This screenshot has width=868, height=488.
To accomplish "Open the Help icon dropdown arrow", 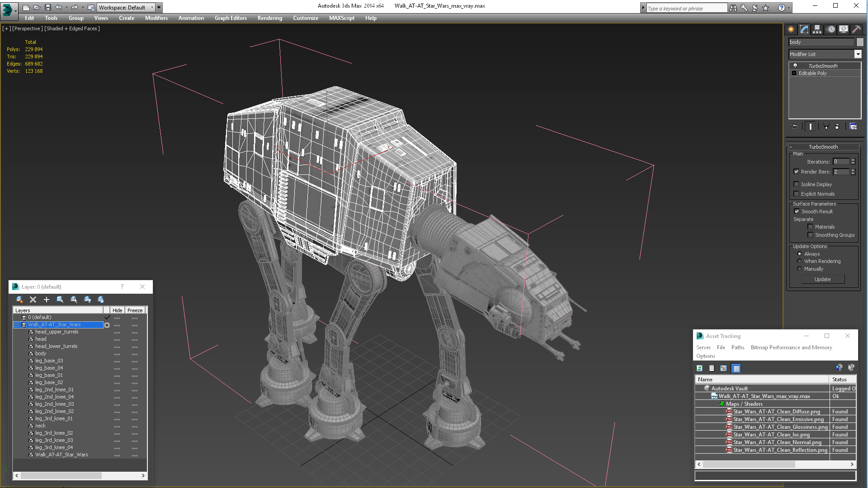I will (x=789, y=8).
